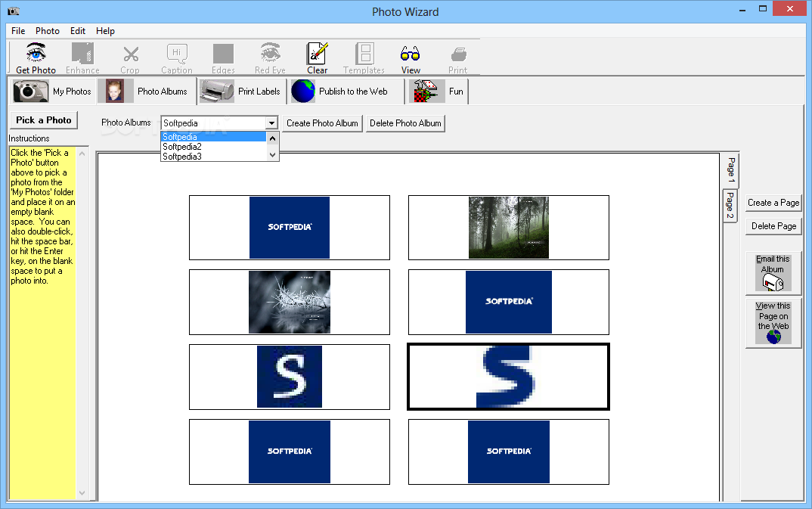812x509 pixels.
Task: Click Delete Photo Album button
Action: click(x=405, y=123)
